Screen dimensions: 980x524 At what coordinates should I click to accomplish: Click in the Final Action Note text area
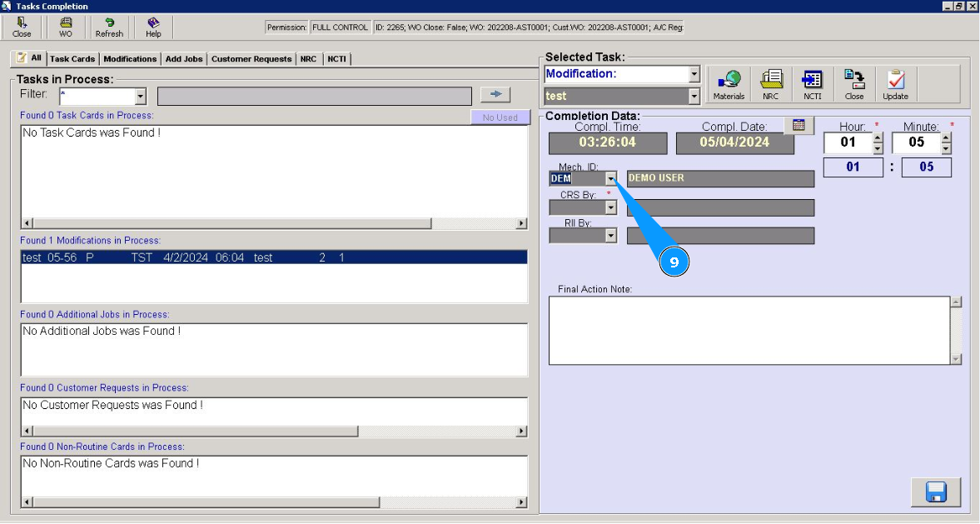pyautogui.click(x=749, y=330)
